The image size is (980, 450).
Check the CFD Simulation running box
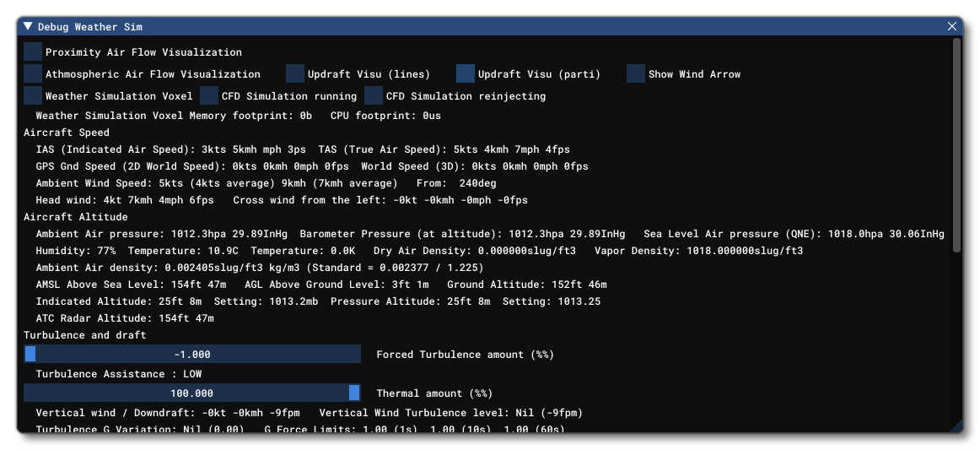point(209,96)
